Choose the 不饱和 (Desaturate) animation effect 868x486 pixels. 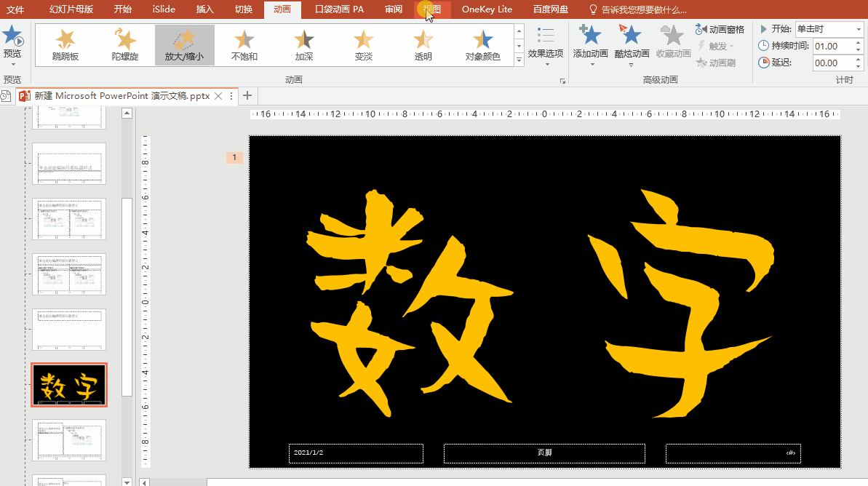point(244,45)
